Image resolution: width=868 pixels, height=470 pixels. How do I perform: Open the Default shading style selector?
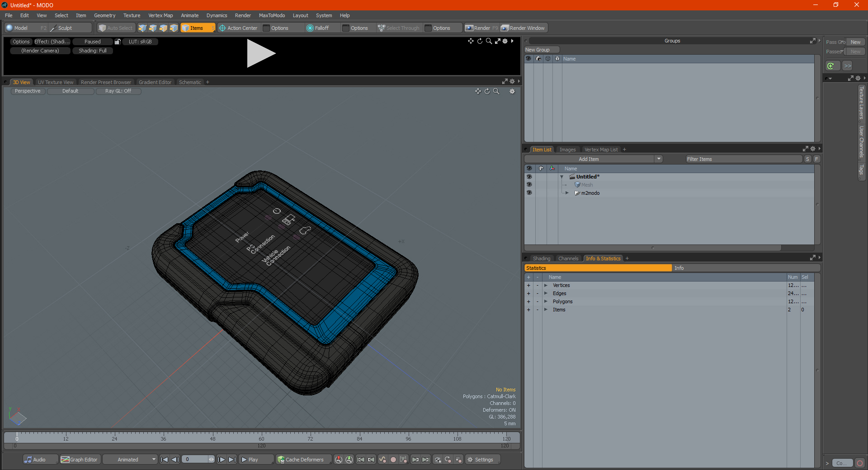71,91
